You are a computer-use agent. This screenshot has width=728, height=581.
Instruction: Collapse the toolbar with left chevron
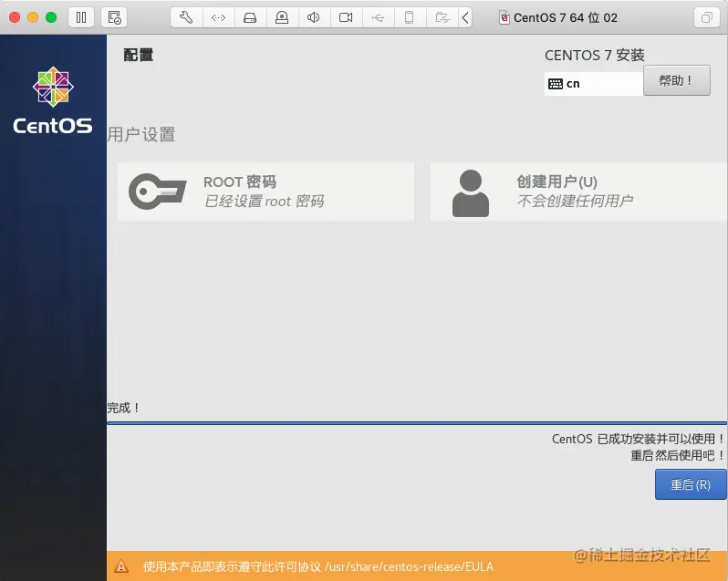465,17
